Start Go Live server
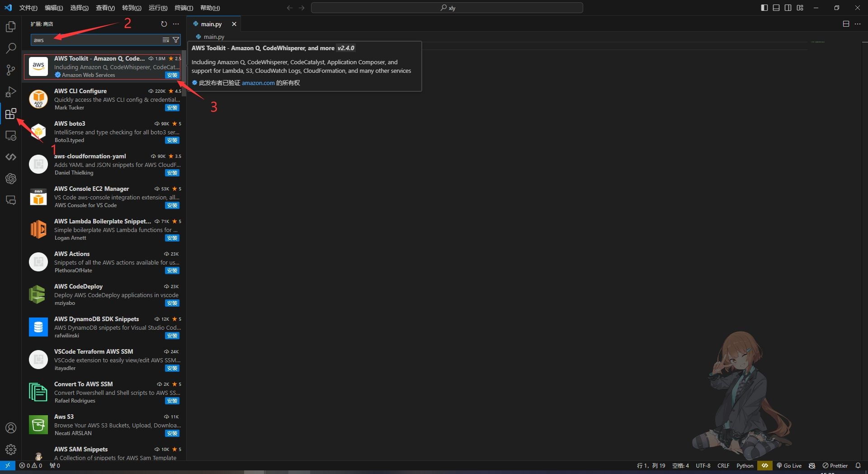 click(789, 465)
